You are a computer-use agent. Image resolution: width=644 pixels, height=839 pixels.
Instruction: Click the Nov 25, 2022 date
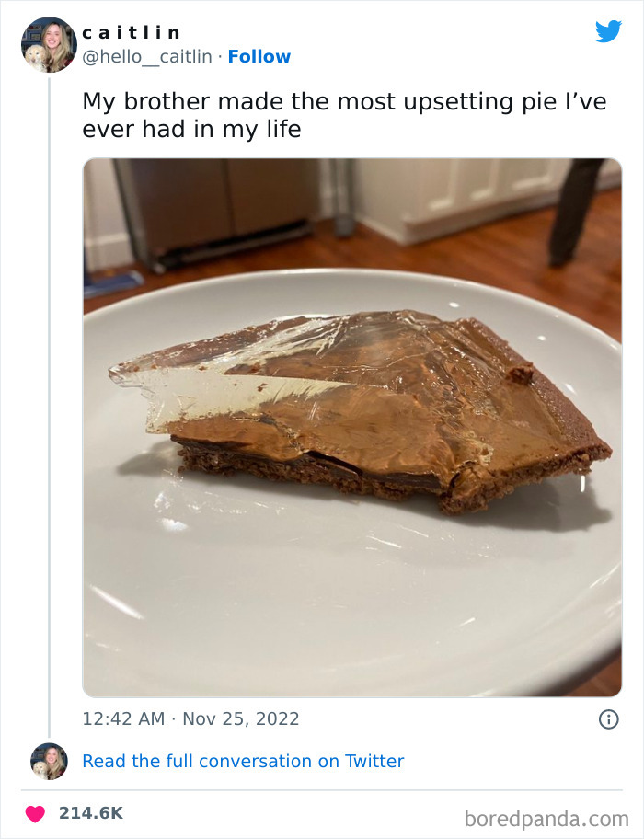click(x=241, y=718)
